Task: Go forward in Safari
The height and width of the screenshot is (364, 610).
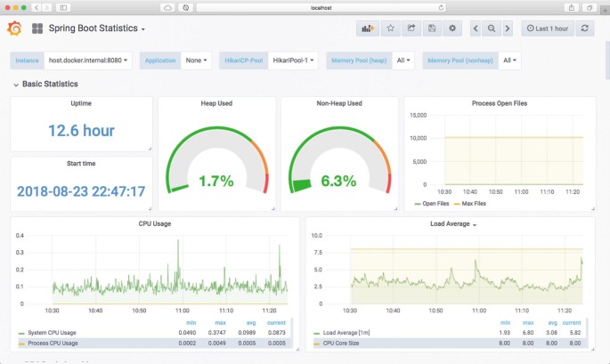Action: pos(46,7)
